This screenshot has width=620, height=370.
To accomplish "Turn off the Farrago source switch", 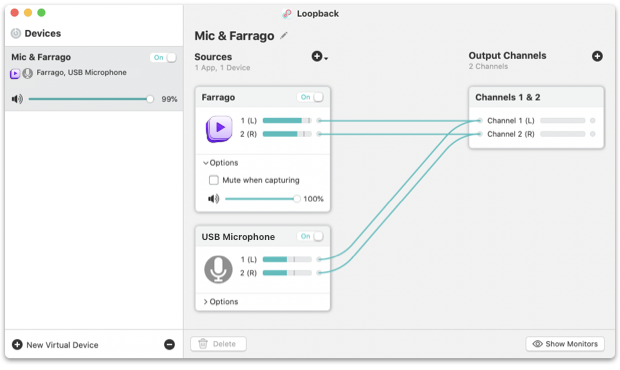I will [x=310, y=97].
